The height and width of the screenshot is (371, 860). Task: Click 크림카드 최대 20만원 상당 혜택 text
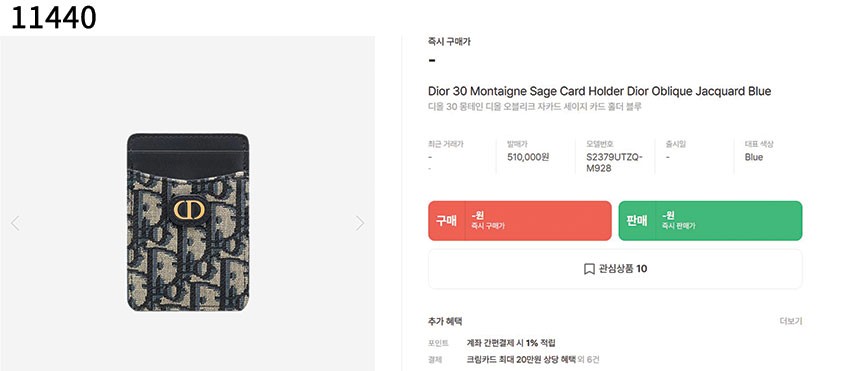(x=520, y=360)
